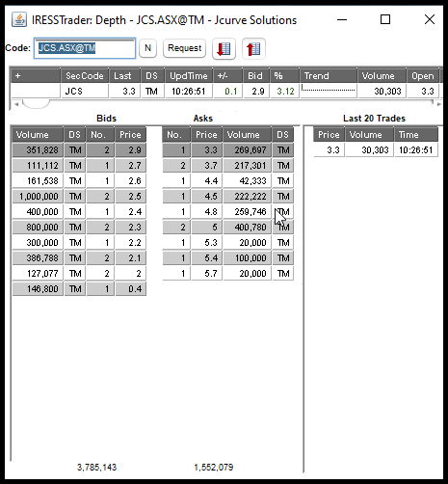Image resolution: width=448 pixels, height=484 pixels.
Task: Click the Open column header
Action: 423,76
